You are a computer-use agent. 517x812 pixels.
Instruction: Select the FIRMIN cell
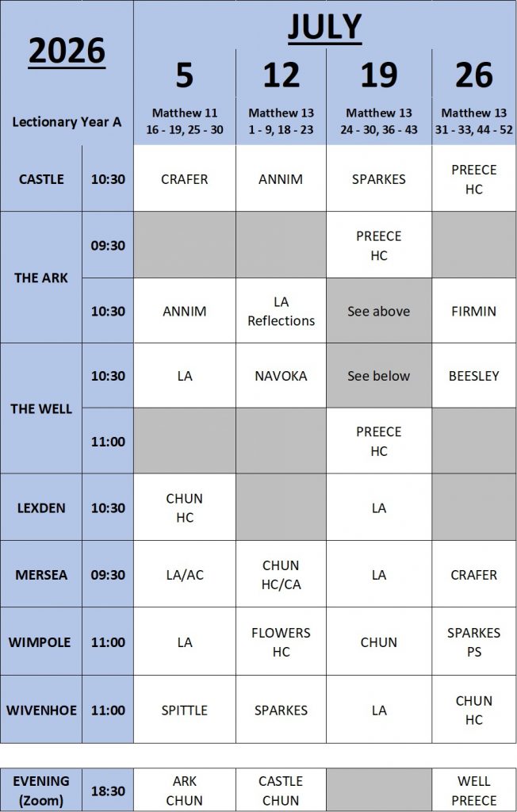pos(473,311)
